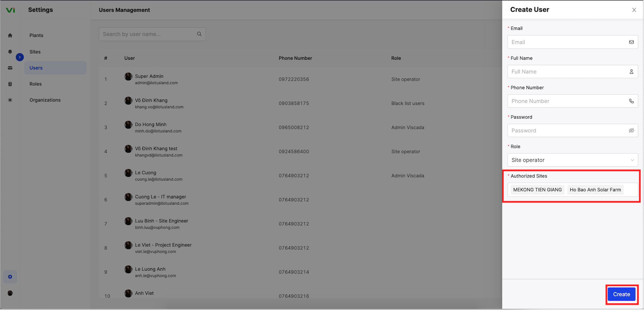Focus the Phone Number input field
The image size is (644, 310).
573,101
